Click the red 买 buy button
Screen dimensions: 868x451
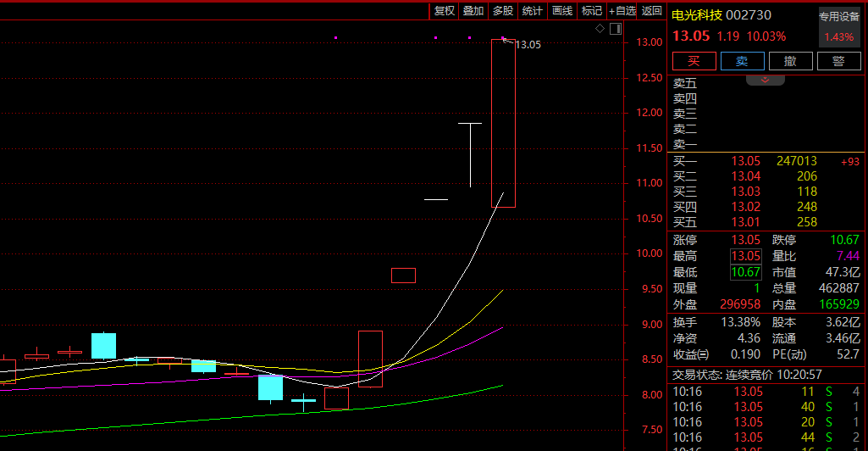[694, 61]
